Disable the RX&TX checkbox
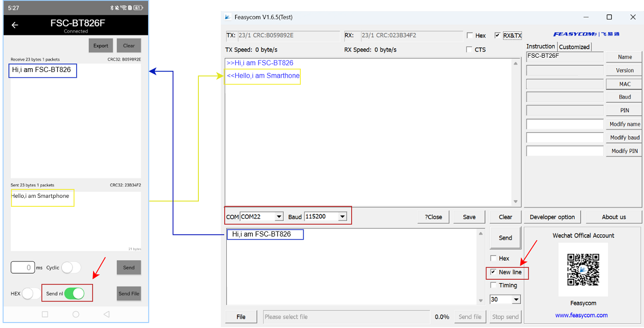 (x=498, y=35)
